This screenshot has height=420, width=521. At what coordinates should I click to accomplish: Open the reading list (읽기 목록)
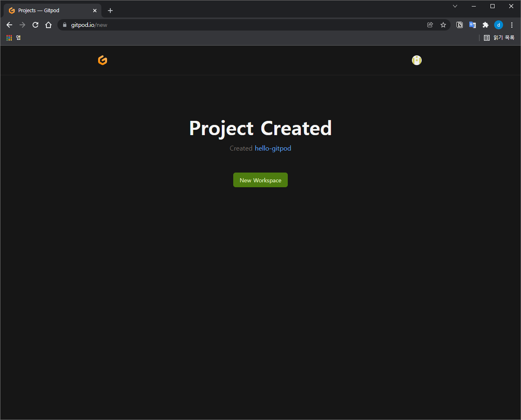coord(499,37)
